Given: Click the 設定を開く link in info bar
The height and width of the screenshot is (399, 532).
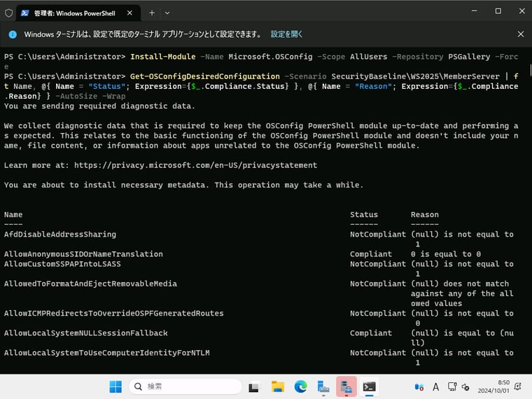Looking at the screenshot, I should pyautogui.click(x=286, y=34).
